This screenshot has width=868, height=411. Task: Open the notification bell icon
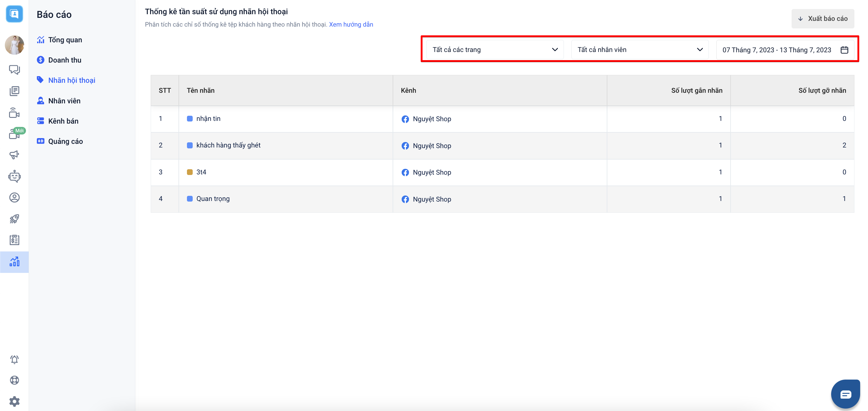click(x=14, y=359)
